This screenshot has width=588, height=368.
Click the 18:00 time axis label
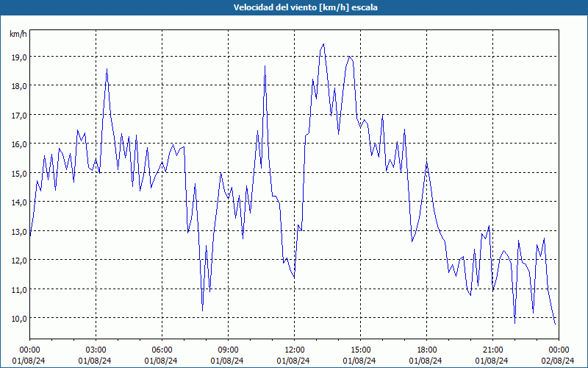[427, 350]
